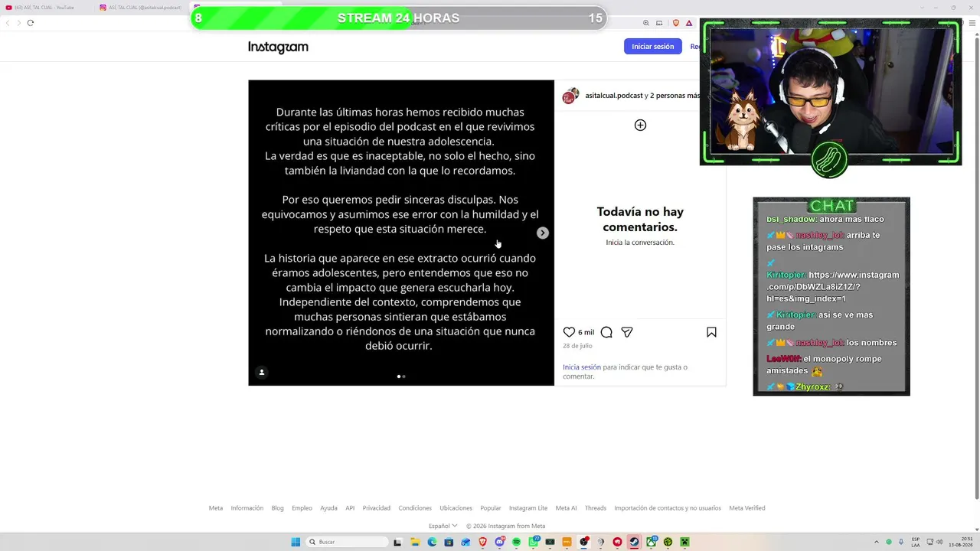Open the asitalcual.podcast username link

click(614, 96)
